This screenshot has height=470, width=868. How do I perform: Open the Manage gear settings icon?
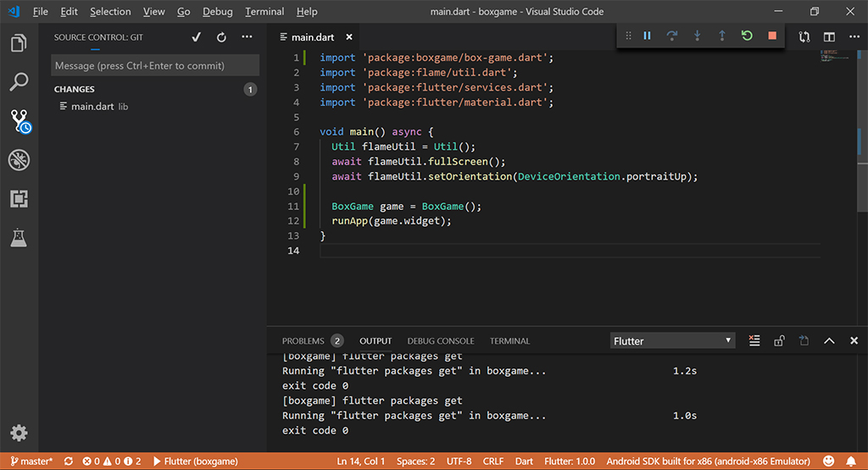(x=19, y=433)
